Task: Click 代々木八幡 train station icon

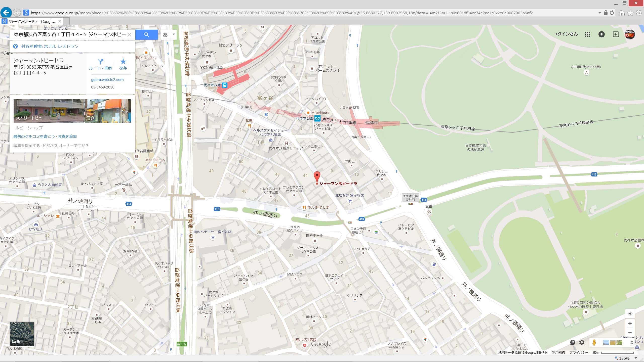Action: pos(225,85)
